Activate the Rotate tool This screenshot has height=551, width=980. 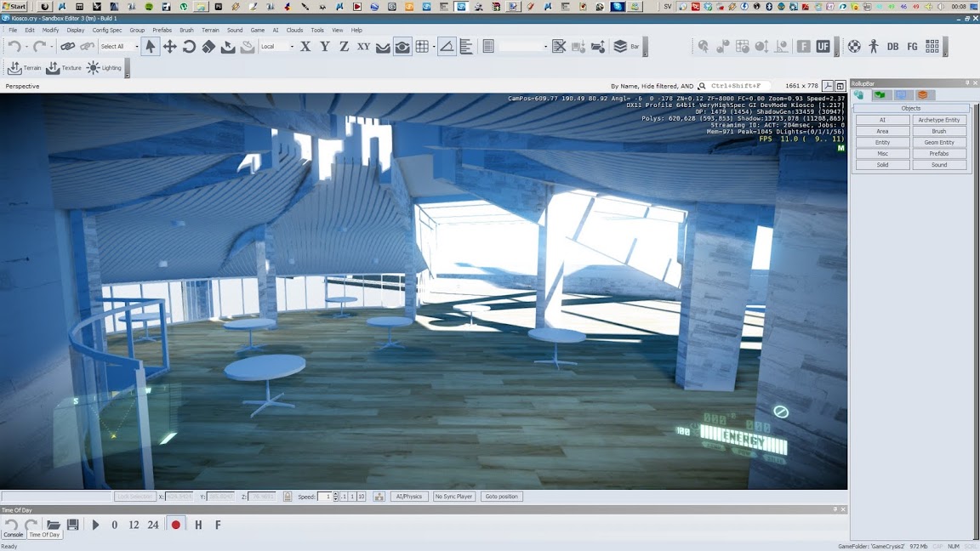point(189,47)
